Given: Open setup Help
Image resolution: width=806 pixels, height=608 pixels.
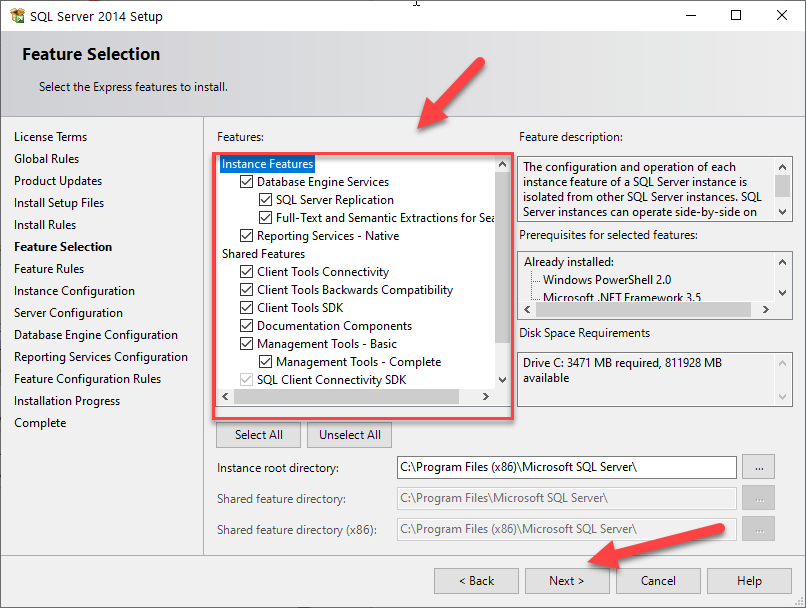Looking at the screenshot, I should pos(749,581).
